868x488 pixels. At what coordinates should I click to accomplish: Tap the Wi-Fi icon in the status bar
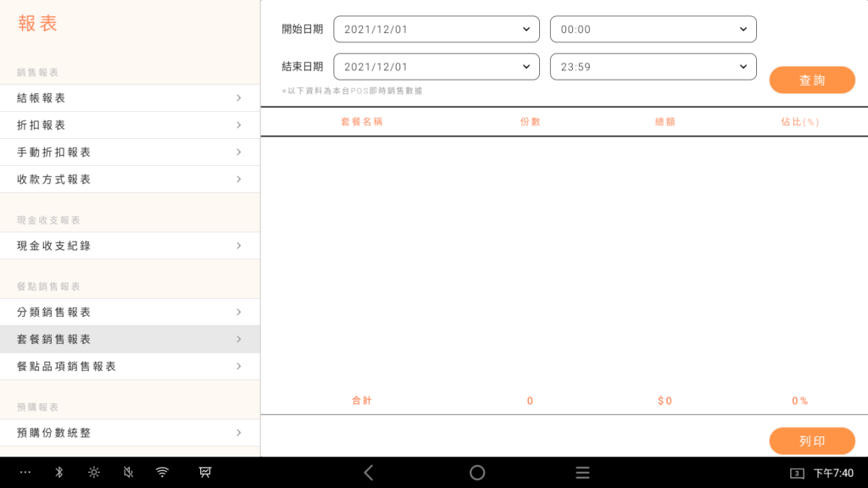(x=163, y=472)
